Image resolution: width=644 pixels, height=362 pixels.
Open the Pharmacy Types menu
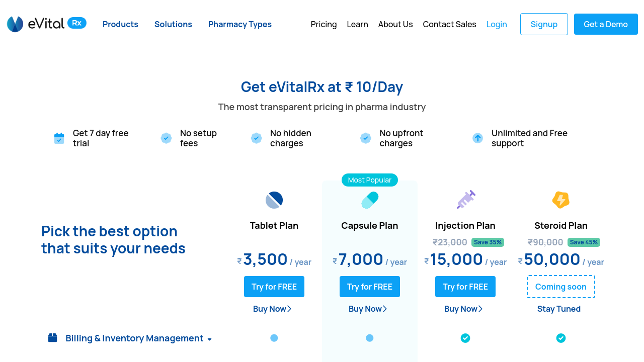[240, 24]
